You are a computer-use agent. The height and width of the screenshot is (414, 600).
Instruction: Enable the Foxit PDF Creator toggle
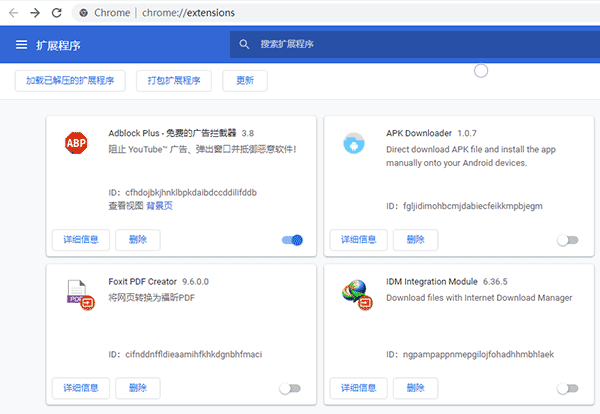(290, 388)
